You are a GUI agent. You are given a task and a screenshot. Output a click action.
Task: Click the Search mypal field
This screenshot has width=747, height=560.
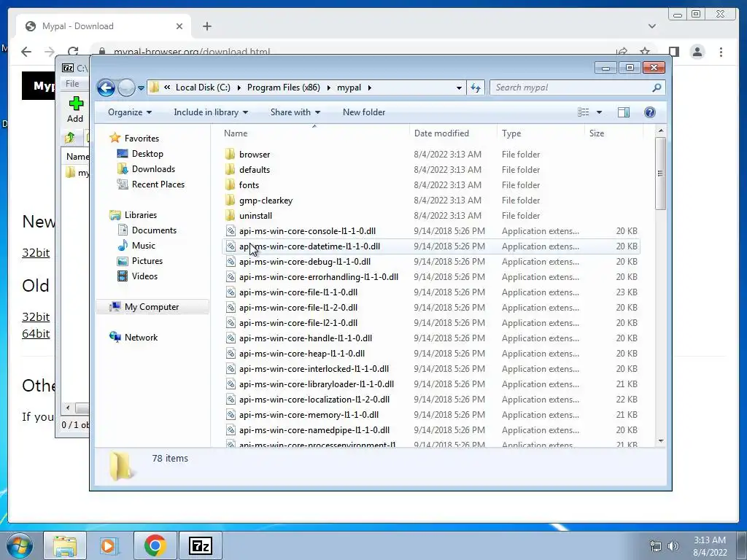click(570, 87)
